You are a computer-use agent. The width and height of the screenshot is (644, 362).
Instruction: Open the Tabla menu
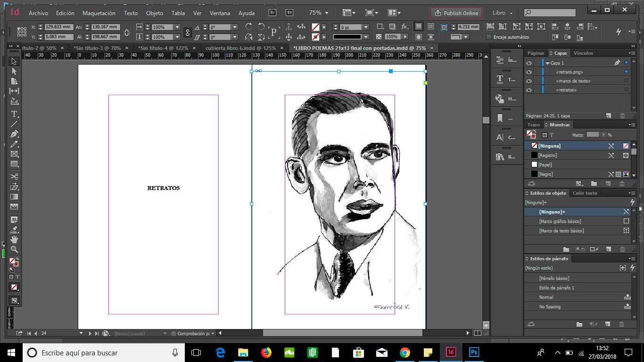click(x=178, y=13)
